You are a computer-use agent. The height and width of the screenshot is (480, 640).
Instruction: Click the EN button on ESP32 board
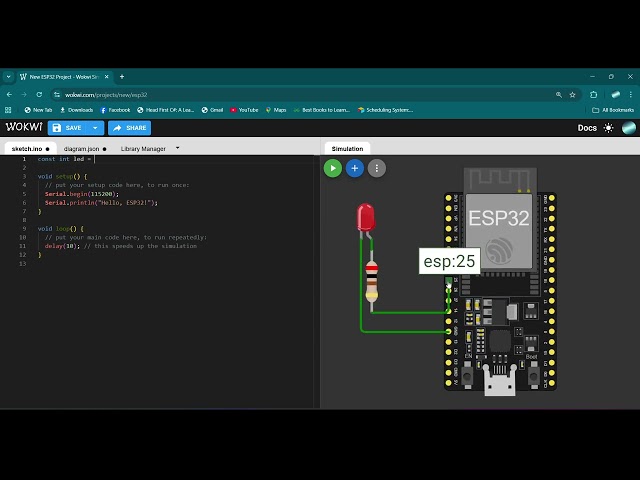tap(468, 375)
